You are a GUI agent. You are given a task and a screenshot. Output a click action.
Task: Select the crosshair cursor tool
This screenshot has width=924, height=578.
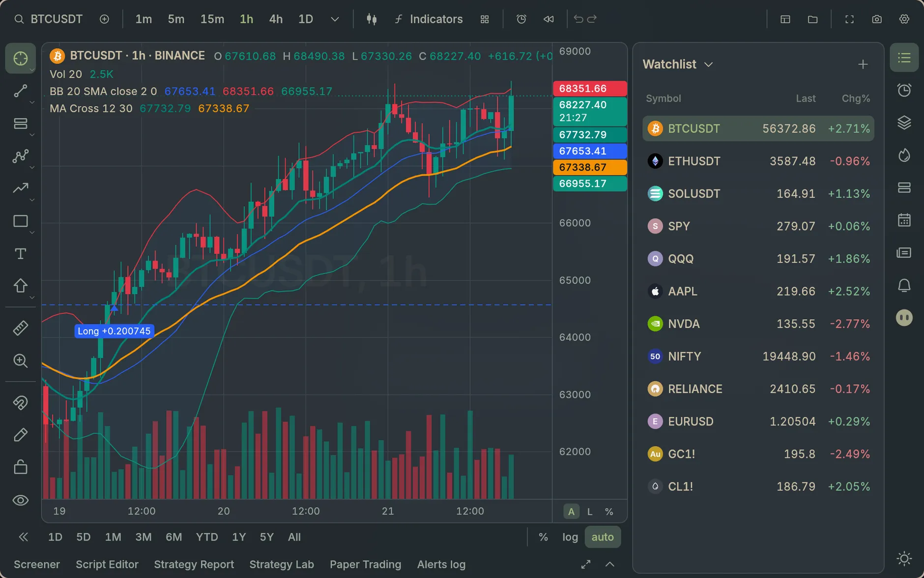21,59
